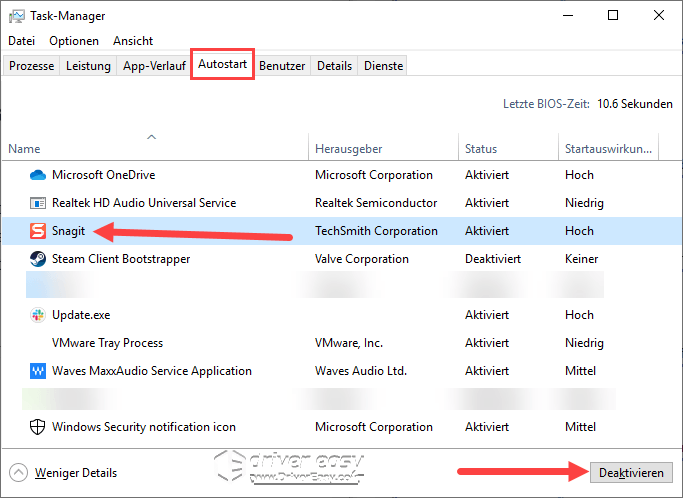Click the Valve Corporation publisher cell
This screenshot has width=683, height=498.
click(x=362, y=259)
